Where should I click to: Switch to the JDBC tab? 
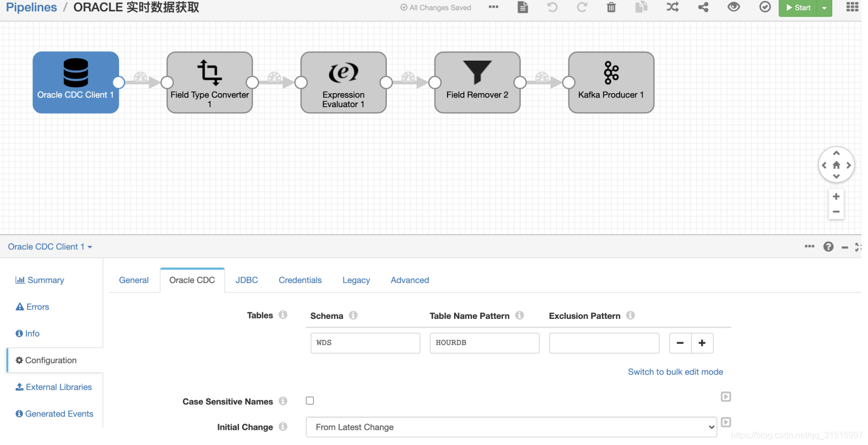tap(247, 280)
